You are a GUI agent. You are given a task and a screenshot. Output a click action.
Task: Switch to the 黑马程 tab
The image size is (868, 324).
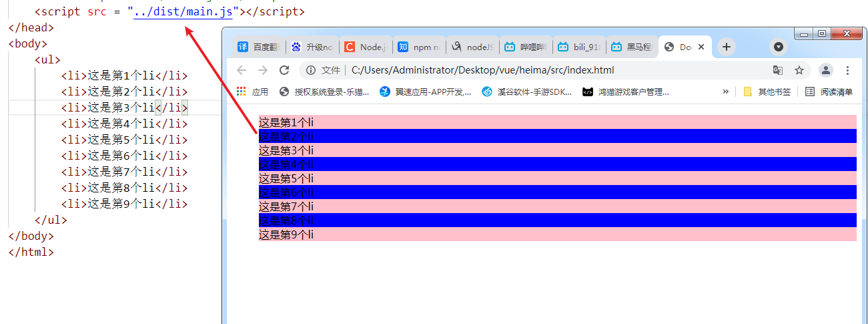tap(632, 47)
